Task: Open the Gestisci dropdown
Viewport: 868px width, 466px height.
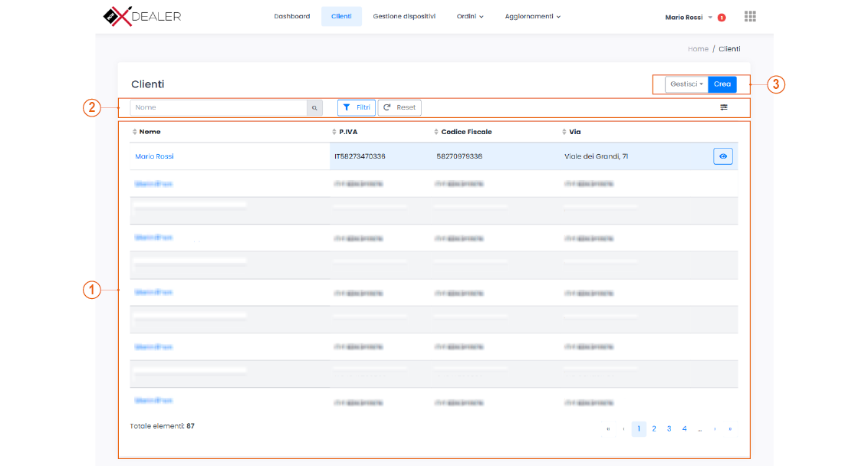Action: (686, 84)
